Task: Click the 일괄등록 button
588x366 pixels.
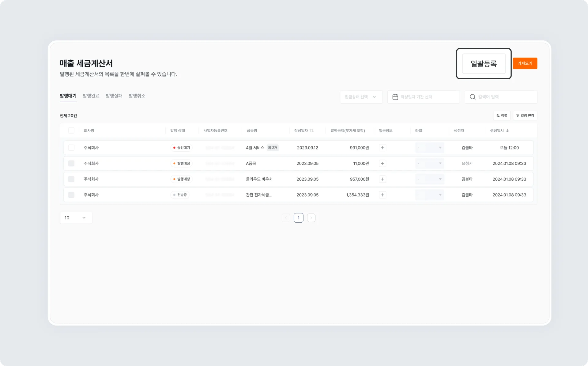Action: (484, 64)
